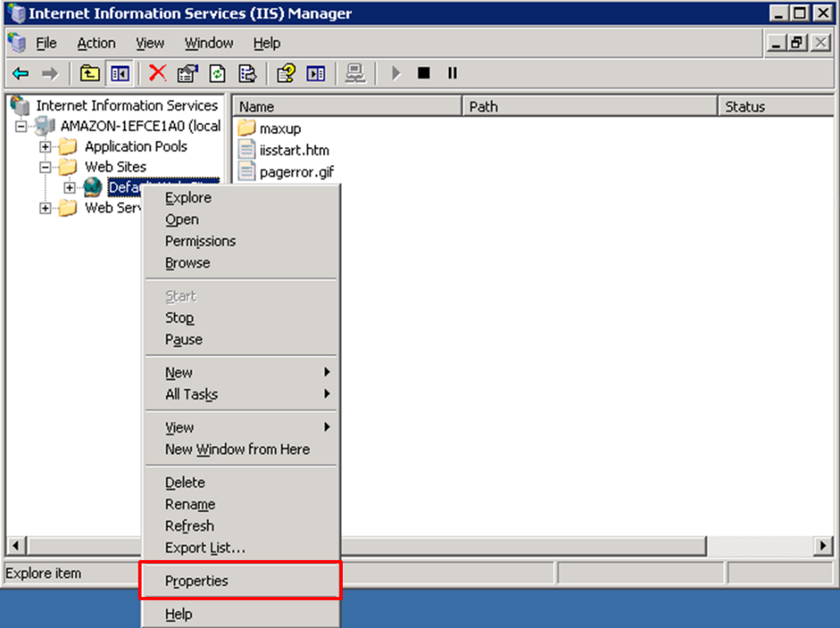The image size is (840, 628).
Task: Open the Window menu
Action: [209, 43]
